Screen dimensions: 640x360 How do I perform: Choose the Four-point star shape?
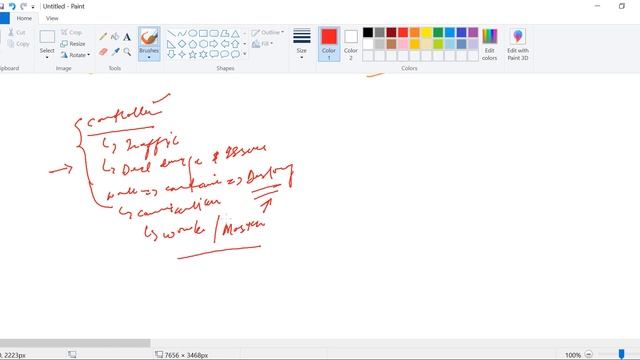pyautogui.click(x=182, y=54)
